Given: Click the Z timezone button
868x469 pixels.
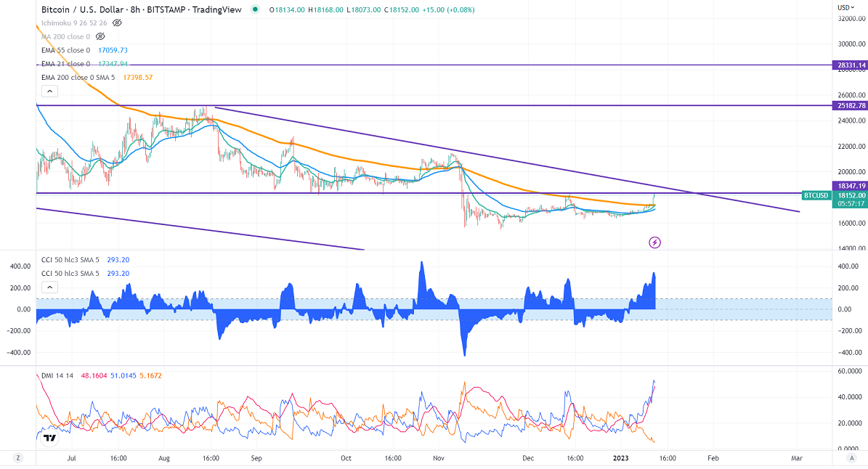Looking at the screenshot, I should 18,458.
